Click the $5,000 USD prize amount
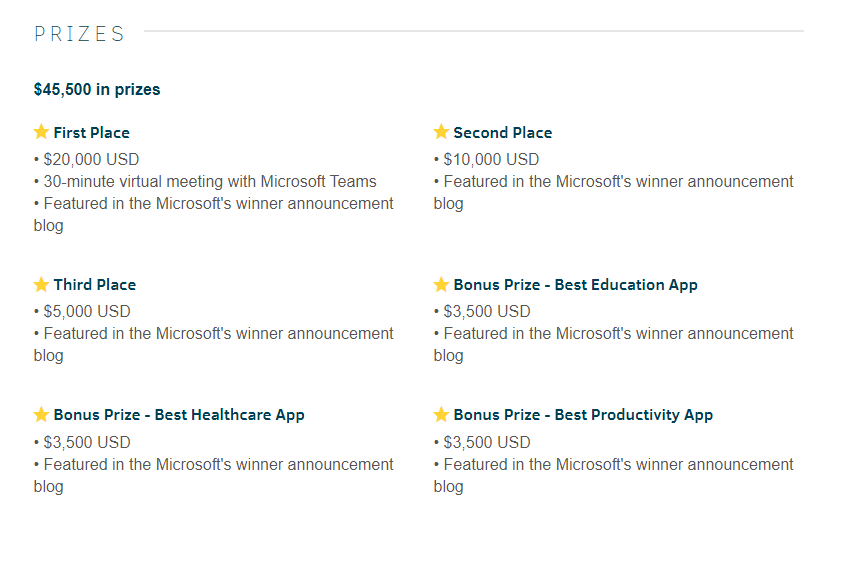Viewport: 855px width, 575px height. click(87, 311)
